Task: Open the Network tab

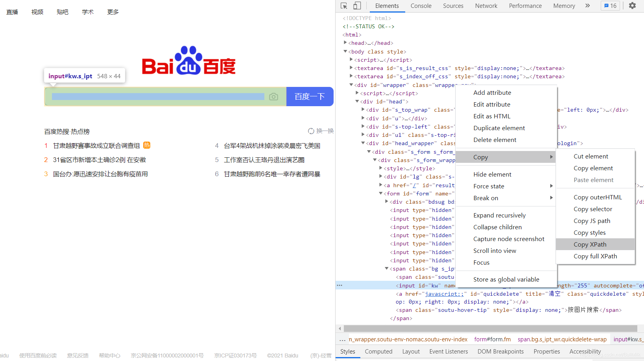Action: point(486,6)
